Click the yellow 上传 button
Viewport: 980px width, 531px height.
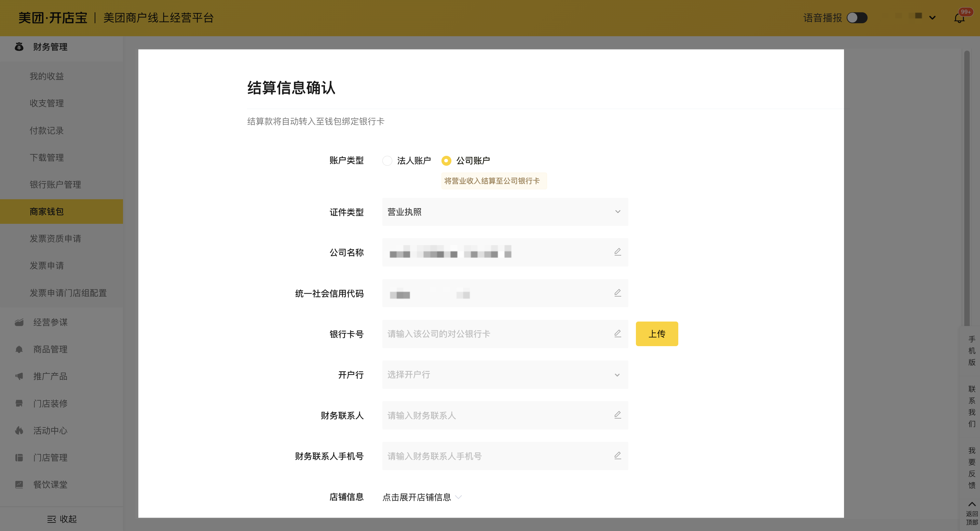point(657,334)
